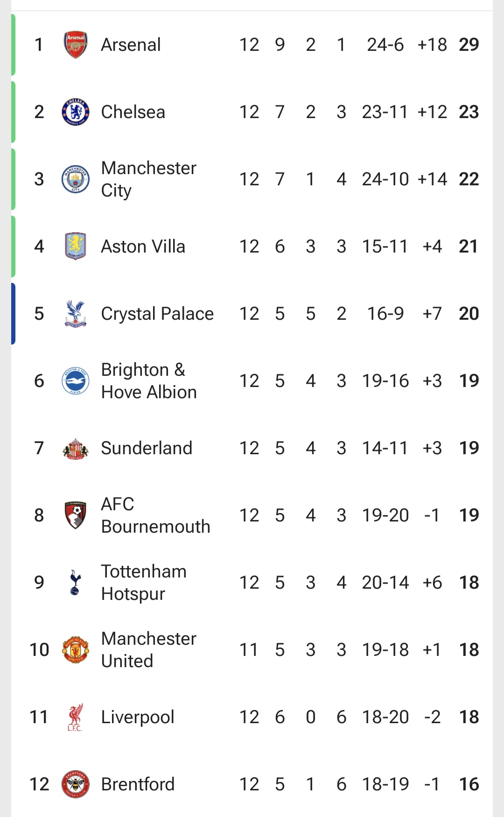Click the Manchester United crest

point(75,650)
